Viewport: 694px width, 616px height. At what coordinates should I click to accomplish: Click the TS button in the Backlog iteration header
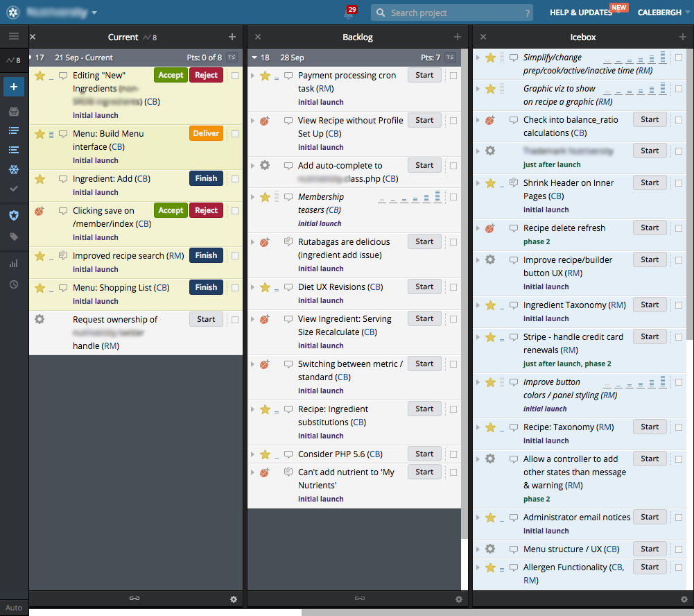(x=450, y=57)
